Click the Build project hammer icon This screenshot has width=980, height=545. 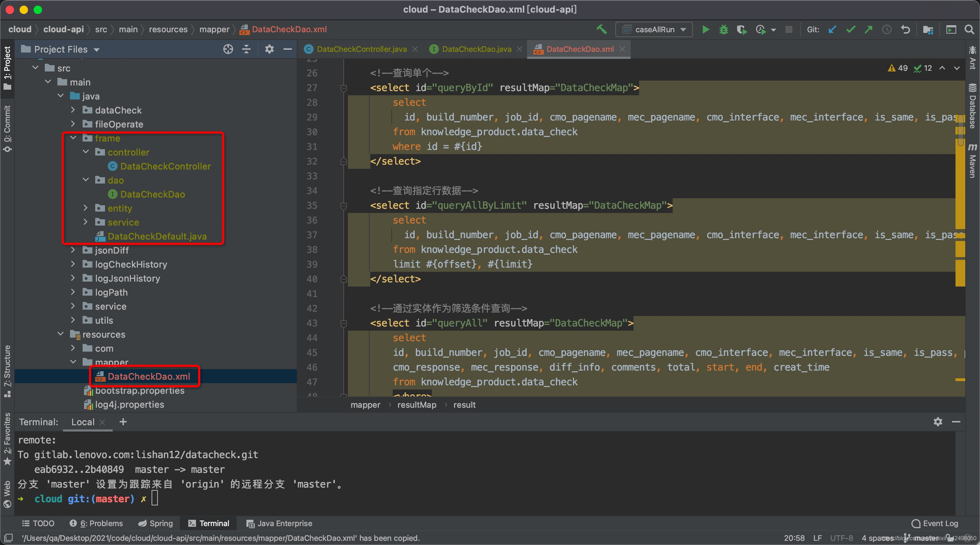tap(601, 29)
